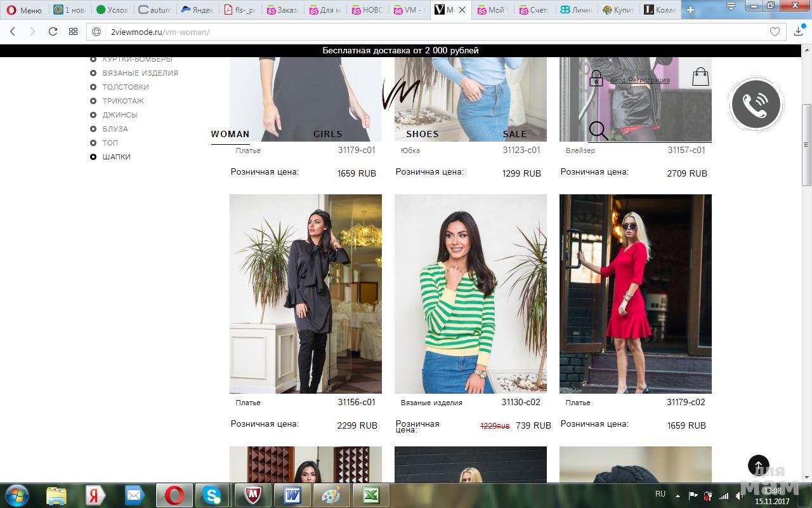The width and height of the screenshot is (812, 508).
Task: Click the browser back arrow
Action: click(x=13, y=32)
